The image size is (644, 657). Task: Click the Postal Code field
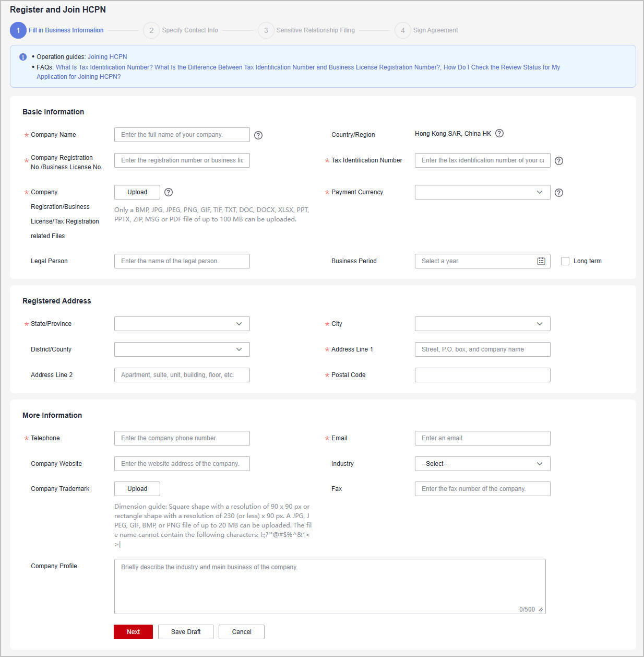[483, 375]
